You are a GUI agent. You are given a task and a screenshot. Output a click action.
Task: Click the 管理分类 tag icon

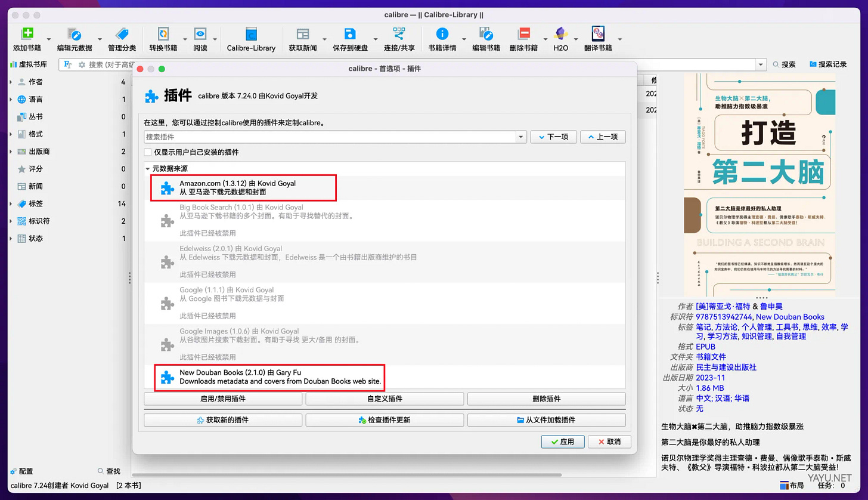point(122,34)
